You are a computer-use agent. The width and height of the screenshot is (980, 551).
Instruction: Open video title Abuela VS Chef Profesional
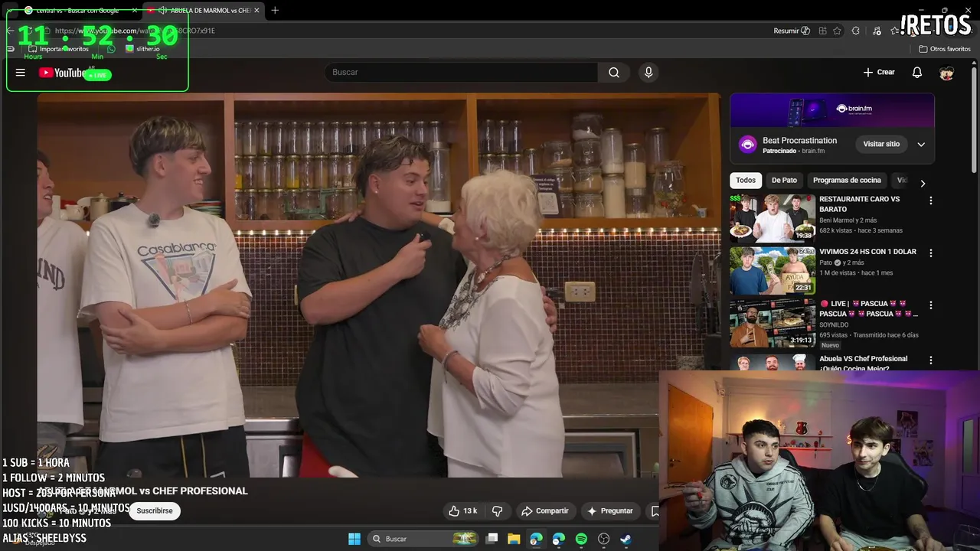click(x=864, y=364)
